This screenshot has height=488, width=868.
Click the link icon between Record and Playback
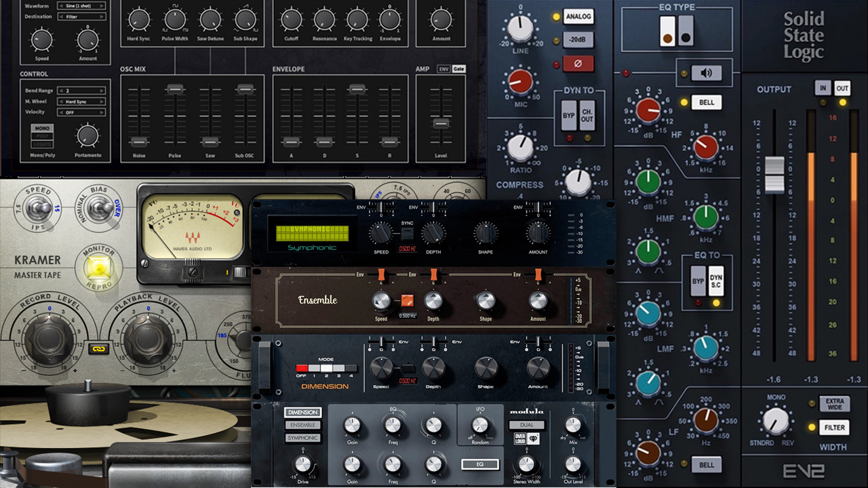click(98, 348)
